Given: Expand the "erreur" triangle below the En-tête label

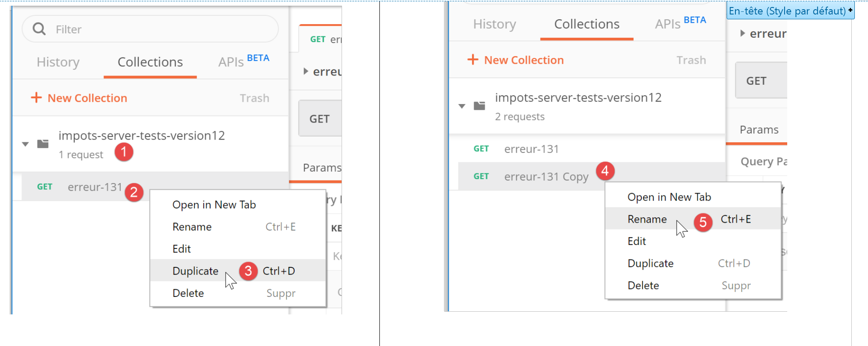Looking at the screenshot, I should (x=742, y=33).
